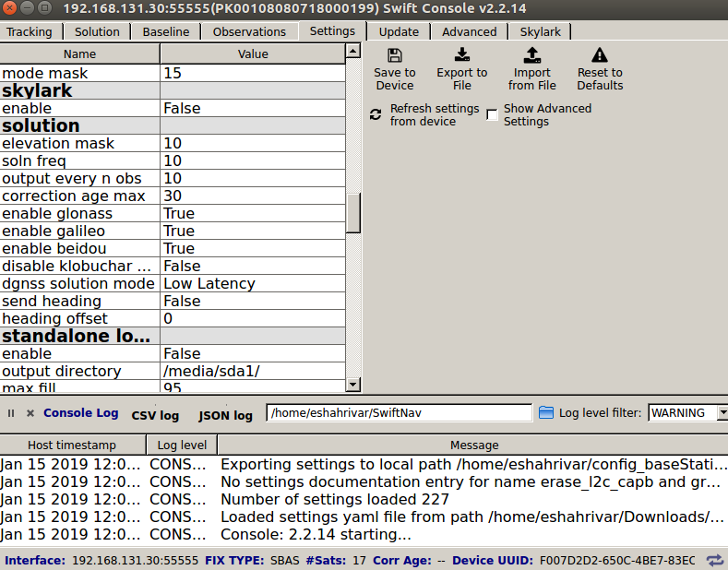Click the Save to Device floppy icon
Screen dimensions: 728x570
395,55
